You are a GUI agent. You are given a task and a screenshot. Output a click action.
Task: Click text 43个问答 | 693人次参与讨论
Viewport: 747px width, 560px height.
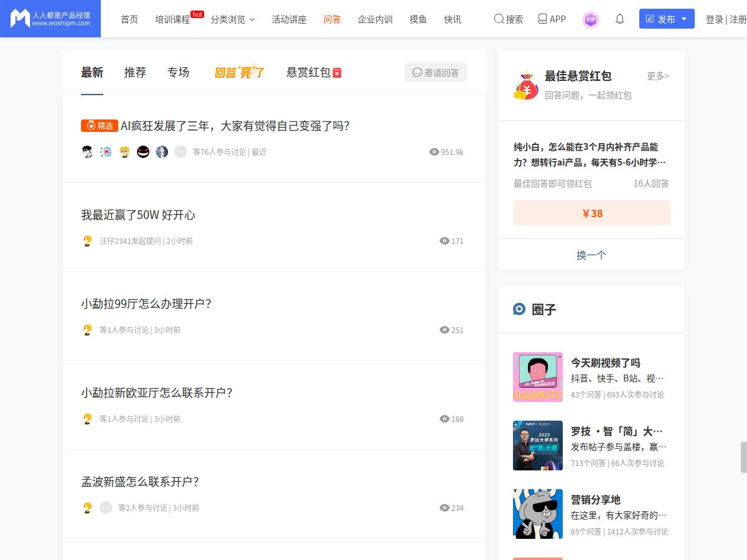618,394
